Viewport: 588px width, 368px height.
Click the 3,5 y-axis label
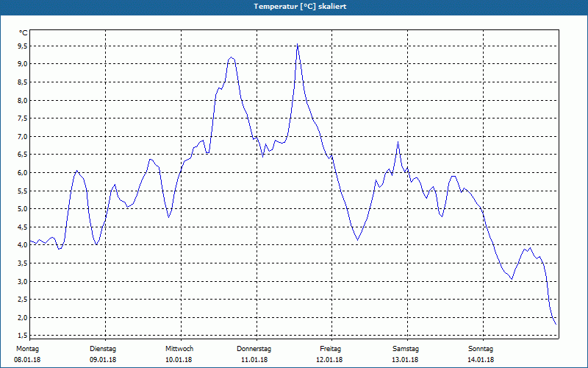click(23, 263)
